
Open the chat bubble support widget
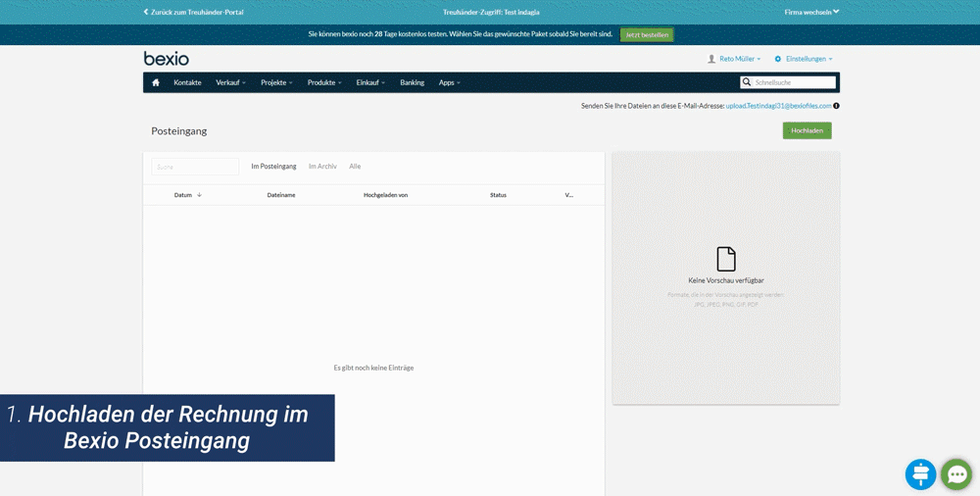[x=956, y=474]
